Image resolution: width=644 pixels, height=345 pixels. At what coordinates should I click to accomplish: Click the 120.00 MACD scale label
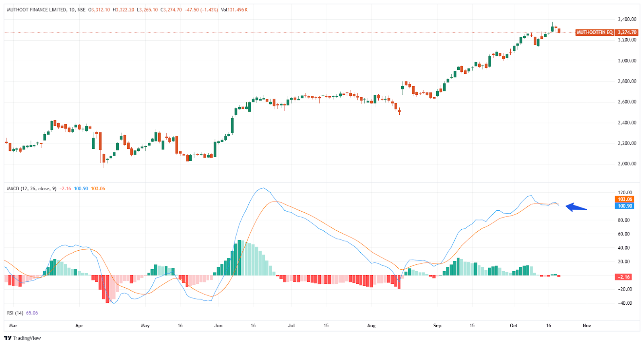pyautogui.click(x=625, y=192)
